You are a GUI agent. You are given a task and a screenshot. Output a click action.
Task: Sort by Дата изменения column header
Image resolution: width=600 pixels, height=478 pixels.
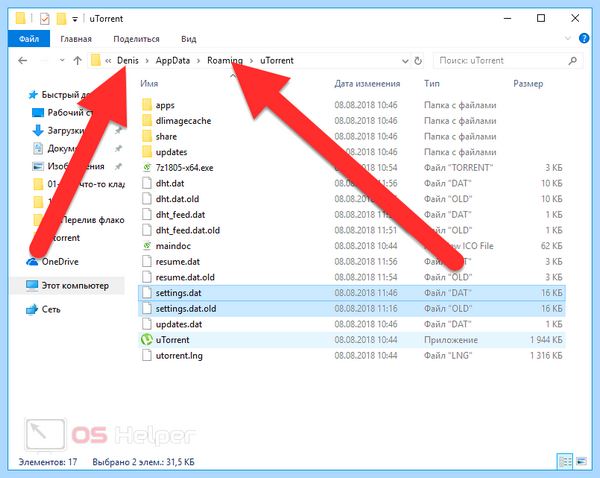pos(367,84)
